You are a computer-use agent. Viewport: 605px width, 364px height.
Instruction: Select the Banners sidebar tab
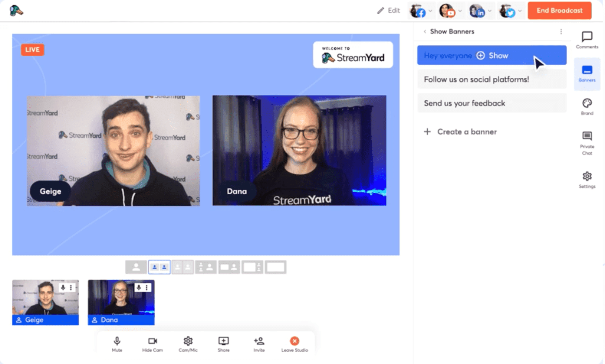(x=587, y=74)
